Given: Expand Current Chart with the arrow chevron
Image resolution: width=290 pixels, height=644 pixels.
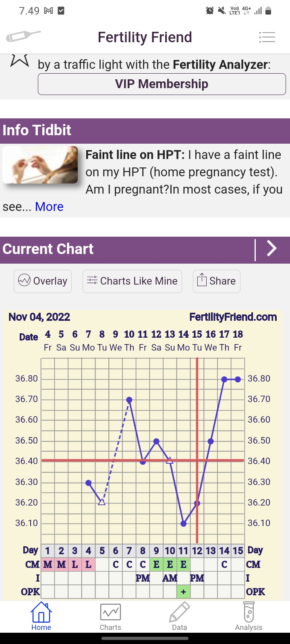Looking at the screenshot, I should tap(272, 249).
